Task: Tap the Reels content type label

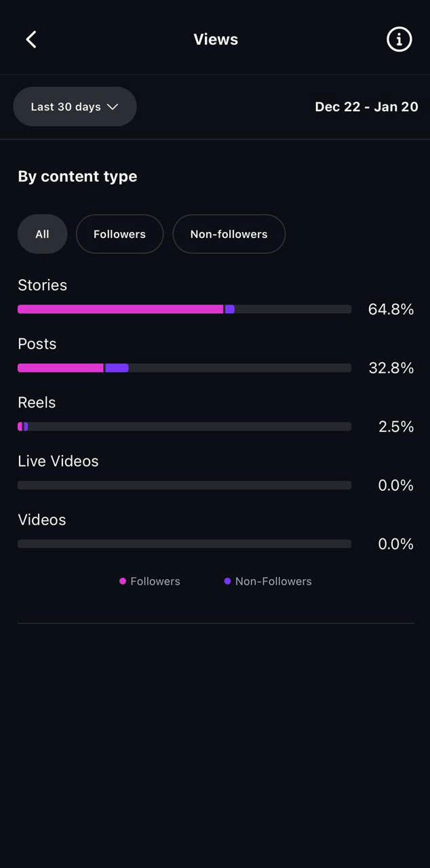Action: click(x=37, y=402)
